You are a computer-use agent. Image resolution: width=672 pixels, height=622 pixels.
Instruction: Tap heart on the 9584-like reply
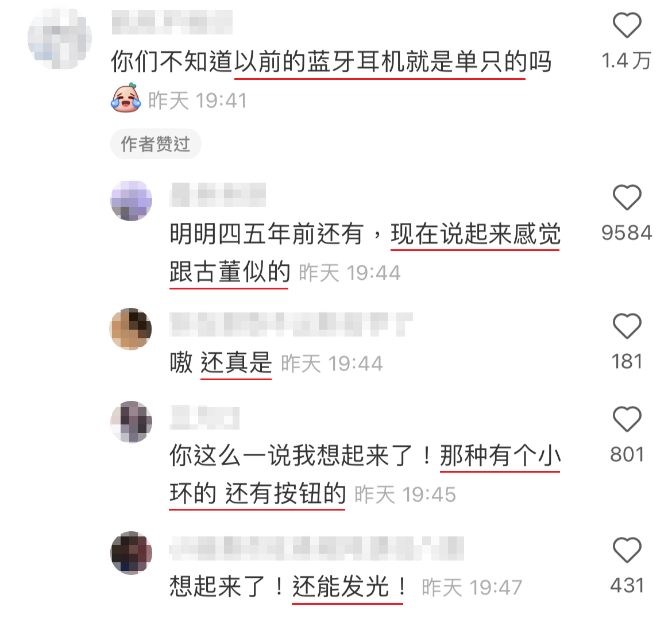point(627,197)
